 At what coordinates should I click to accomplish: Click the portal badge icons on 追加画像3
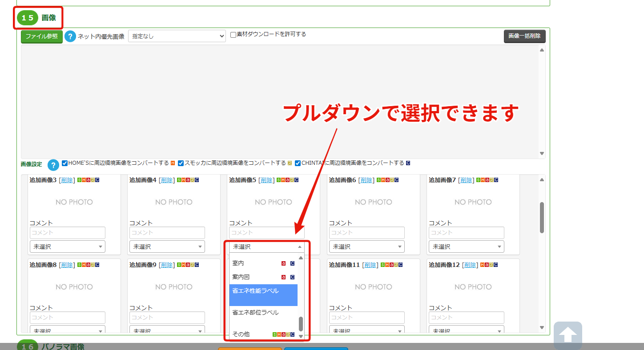(89, 180)
